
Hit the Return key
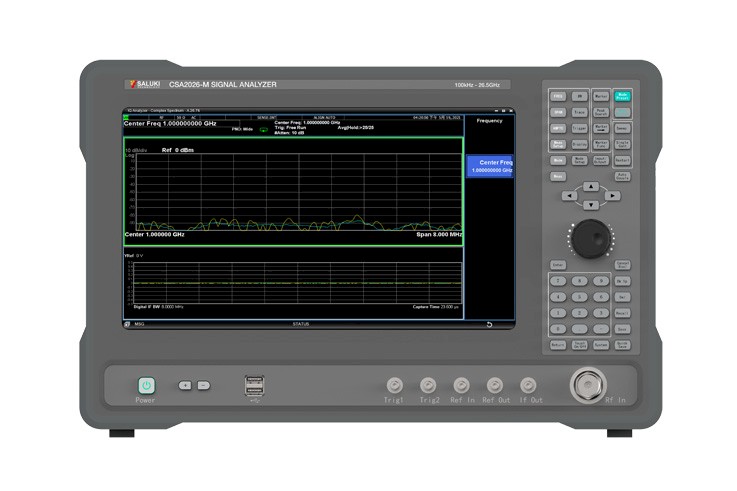pyautogui.click(x=558, y=345)
